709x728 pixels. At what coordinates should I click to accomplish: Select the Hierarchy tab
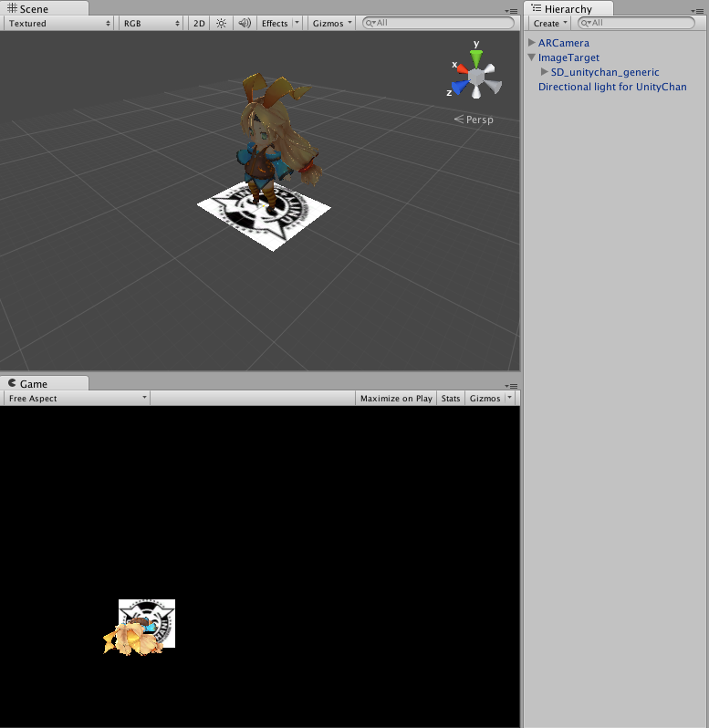pyautogui.click(x=568, y=9)
